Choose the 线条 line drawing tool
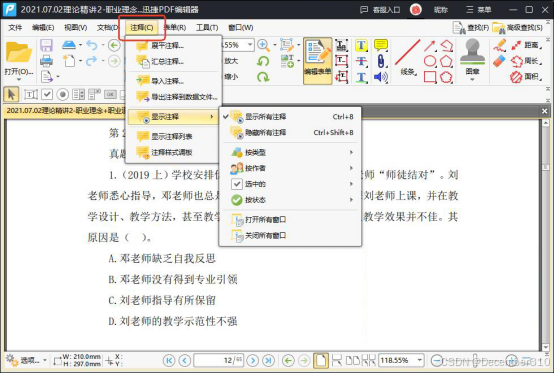Screen dimensions: 554x373 [x=408, y=58]
